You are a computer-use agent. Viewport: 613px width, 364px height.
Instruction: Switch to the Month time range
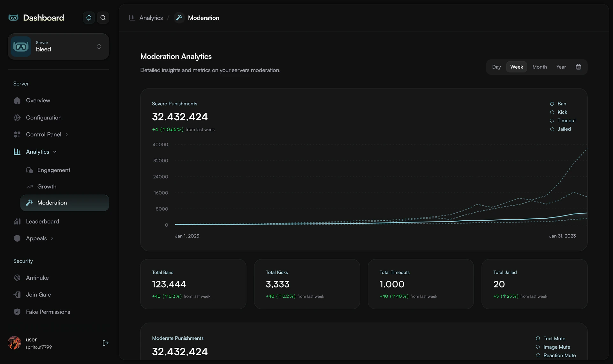point(539,67)
